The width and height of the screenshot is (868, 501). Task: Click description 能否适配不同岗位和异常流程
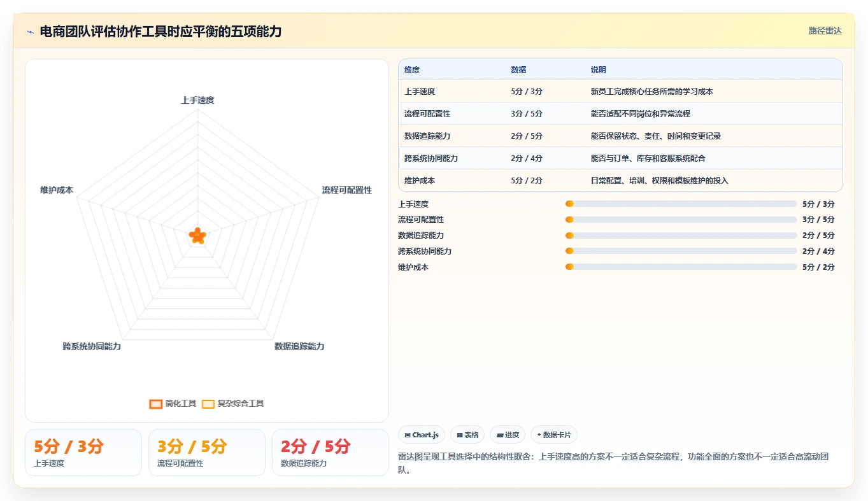pos(640,114)
